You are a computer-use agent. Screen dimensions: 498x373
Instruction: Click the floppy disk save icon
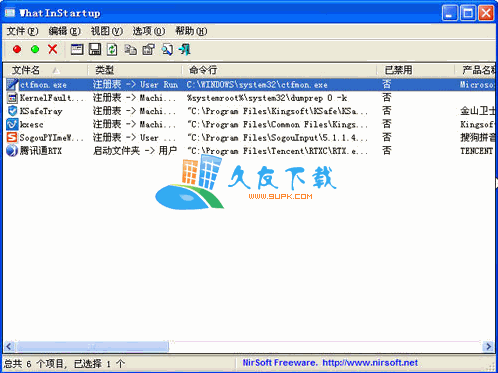click(x=95, y=49)
